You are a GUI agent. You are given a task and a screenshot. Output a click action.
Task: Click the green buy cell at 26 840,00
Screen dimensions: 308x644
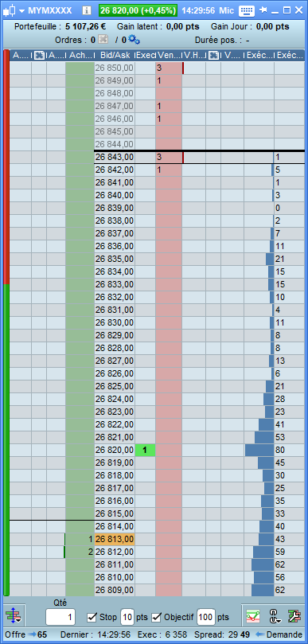[x=80, y=195]
